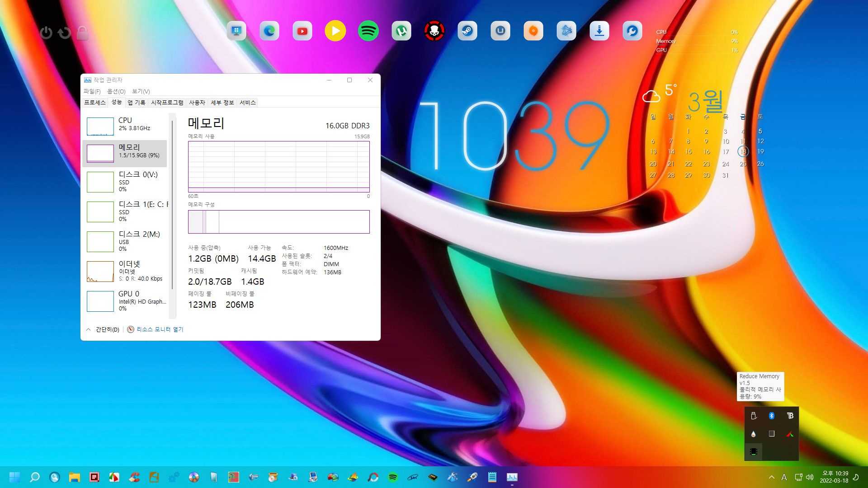The height and width of the screenshot is (488, 868).
Task: Click the memory composition bar
Action: click(x=279, y=222)
